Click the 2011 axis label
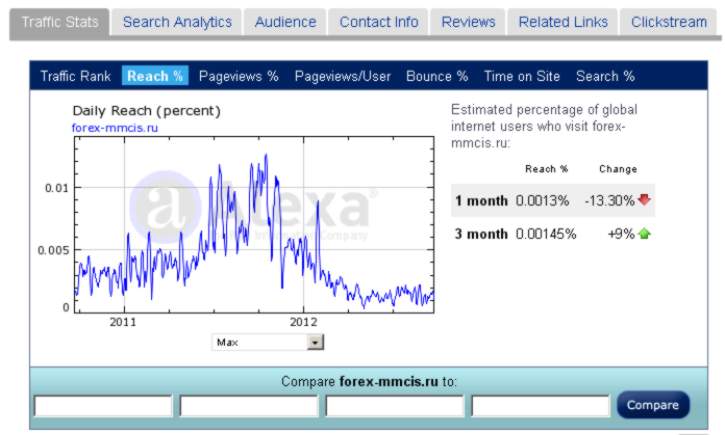Screen dimensions: 725x435 (123, 322)
